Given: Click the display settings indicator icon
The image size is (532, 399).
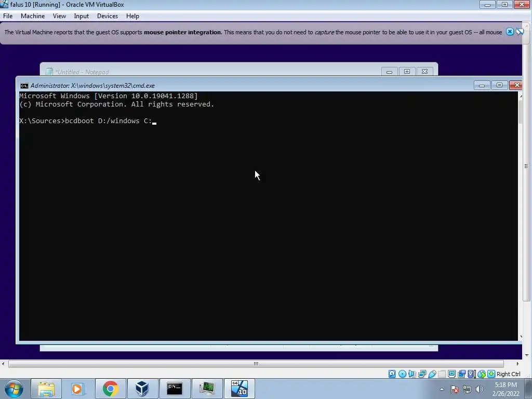Looking at the screenshot, I should point(451,374).
